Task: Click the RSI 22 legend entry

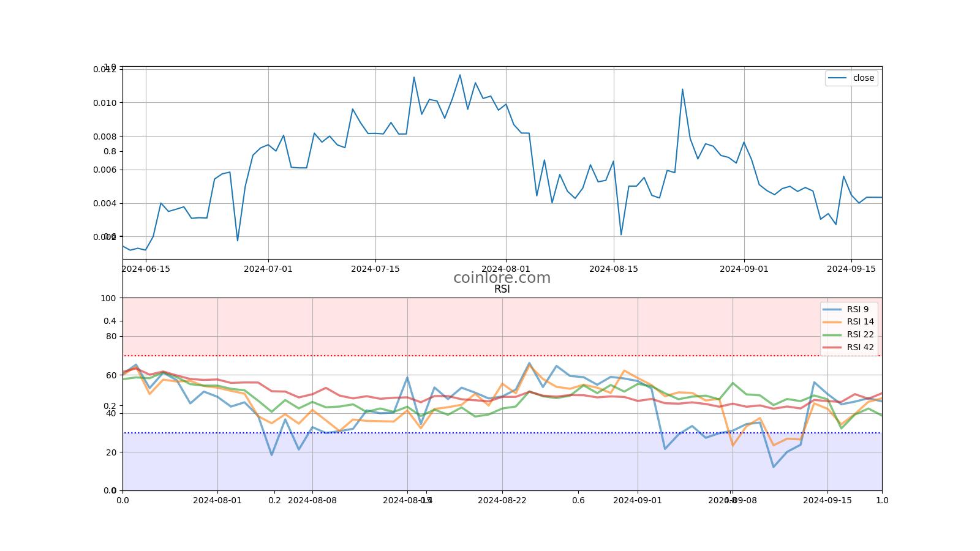Action: coord(848,334)
